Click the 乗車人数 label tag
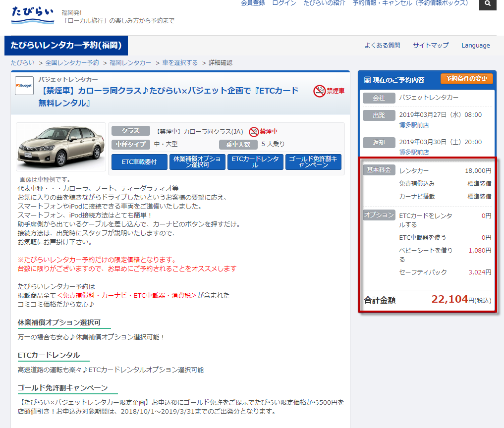This screenshot has height=428, width=504. point(238,144)
